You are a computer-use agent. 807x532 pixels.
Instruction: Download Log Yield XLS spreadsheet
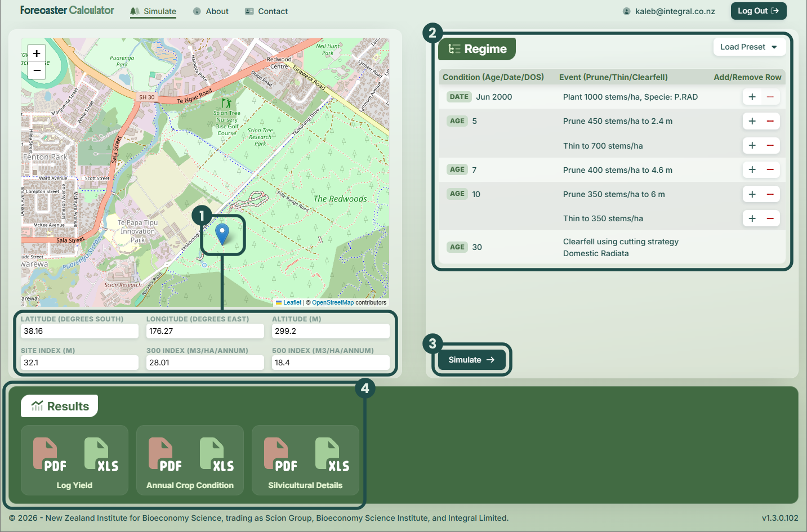101,454
